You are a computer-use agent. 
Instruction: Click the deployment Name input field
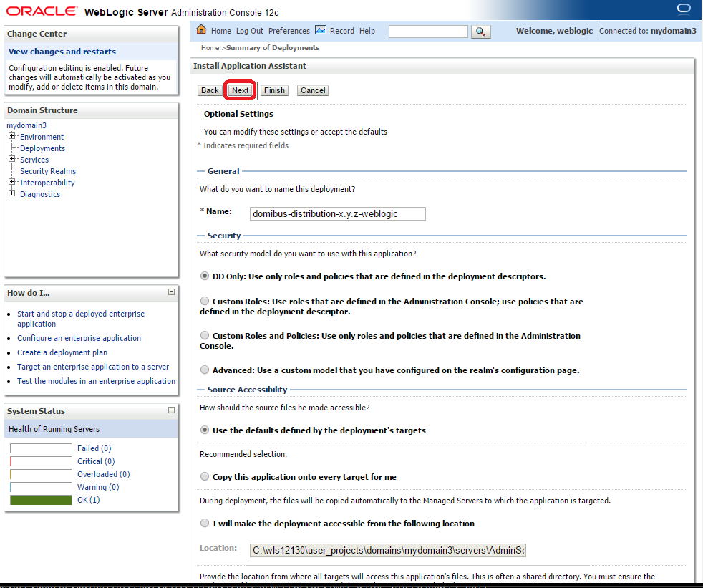338,213
